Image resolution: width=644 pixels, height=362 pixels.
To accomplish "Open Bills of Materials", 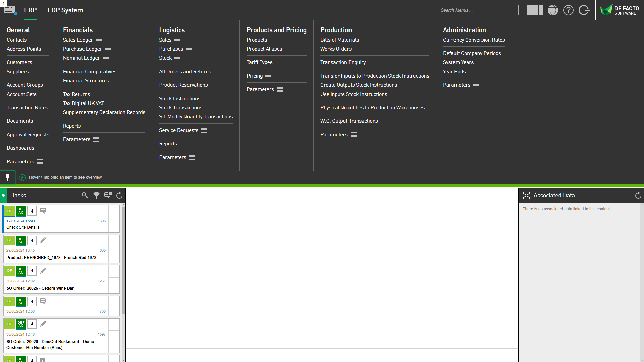I will pos(339,40).
